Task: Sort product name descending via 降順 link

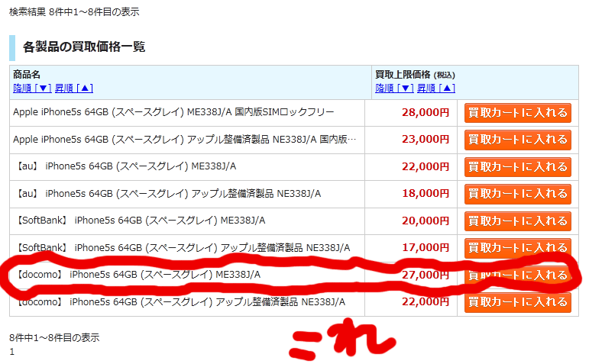Action: tap(32, 89)
